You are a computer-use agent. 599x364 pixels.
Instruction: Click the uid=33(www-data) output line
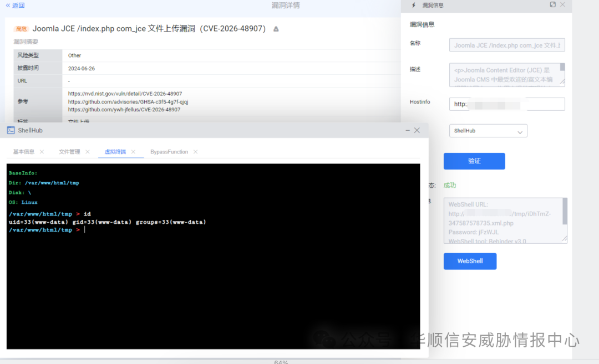click(x=108, y=222)
